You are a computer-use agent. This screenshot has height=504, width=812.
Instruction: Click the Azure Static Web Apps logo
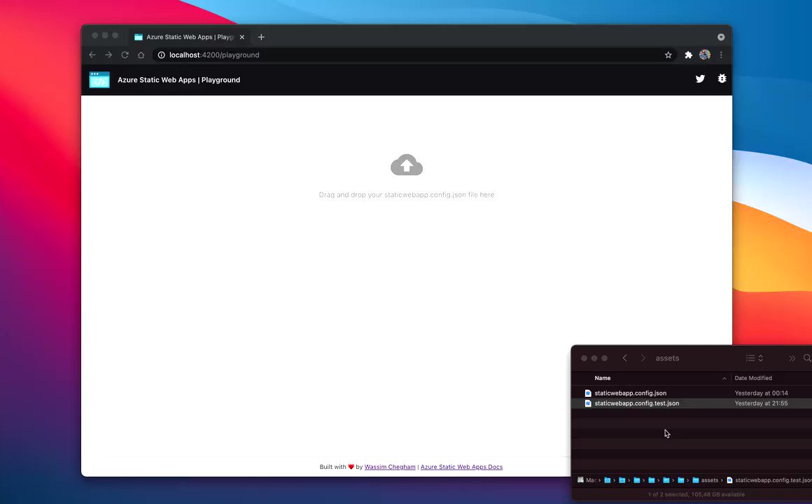[99, 80]
